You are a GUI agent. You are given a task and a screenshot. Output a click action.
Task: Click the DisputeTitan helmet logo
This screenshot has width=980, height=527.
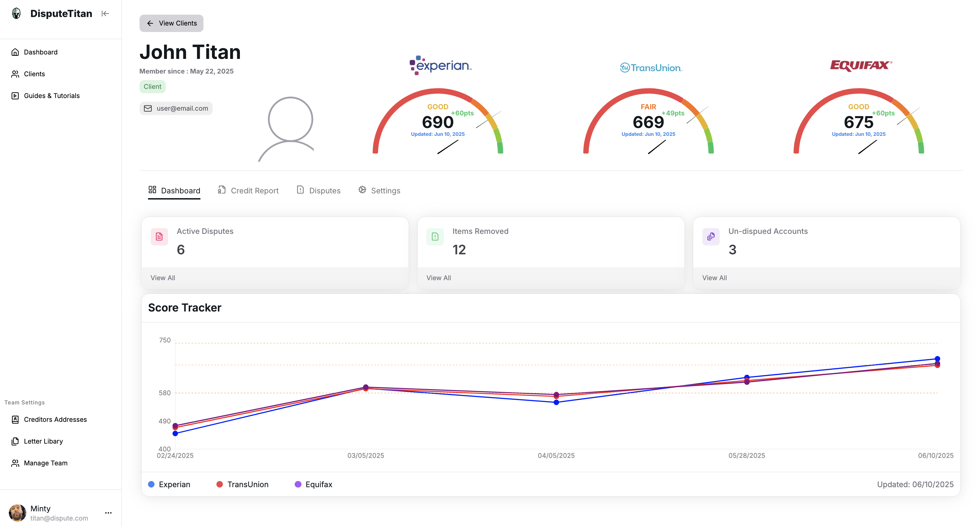(x=16, y=14)
